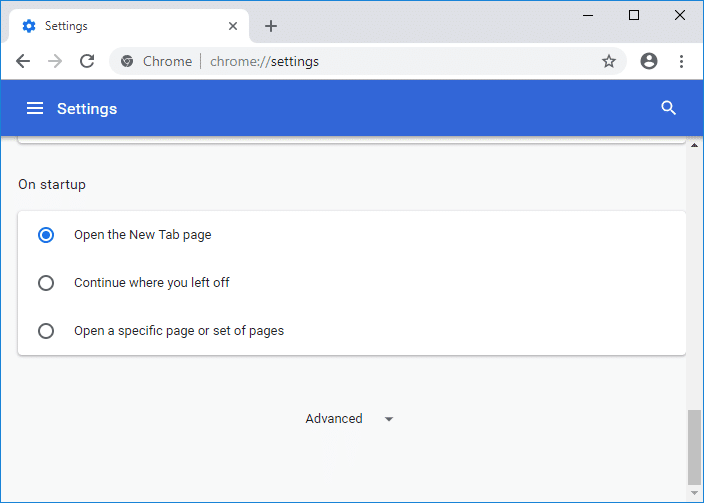Click the forward navigation arrow
Image resolution: width=704 pixels, height=503 pixels.
[x=55, y=61]
